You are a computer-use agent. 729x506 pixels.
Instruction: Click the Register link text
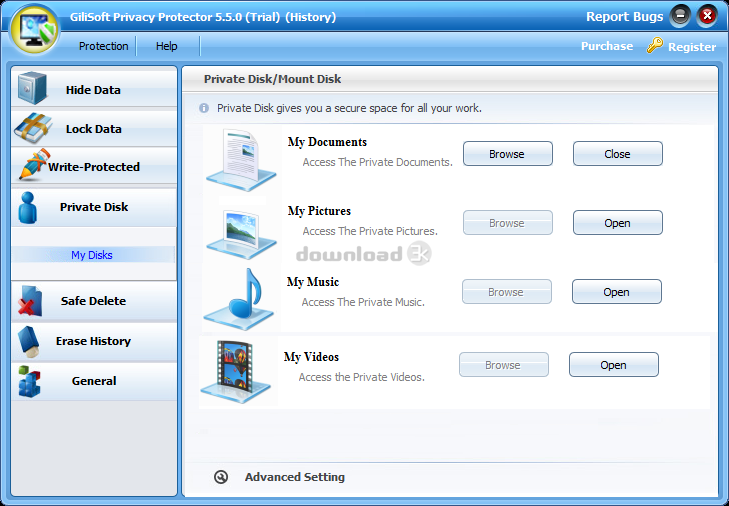pyautogui.click(x=692, y=47)
